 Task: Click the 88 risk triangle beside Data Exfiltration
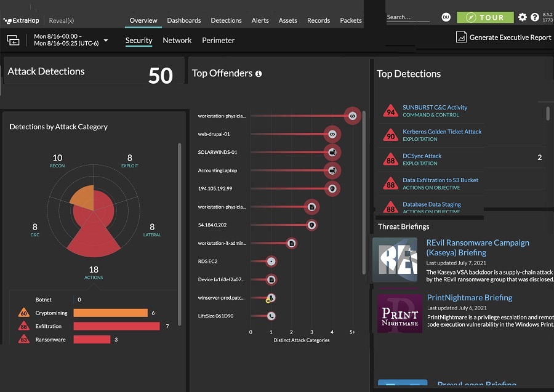pyautogui.click(x=390, y=184)
